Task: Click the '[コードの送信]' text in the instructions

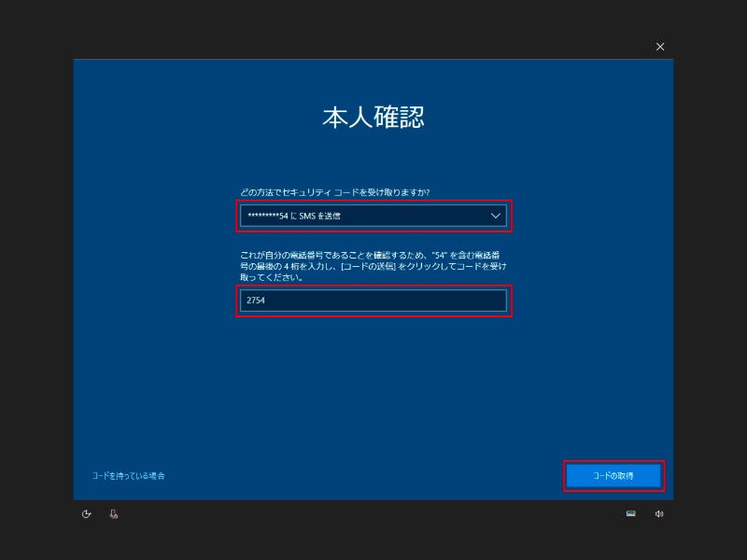Action: click(x=370, y=266)
